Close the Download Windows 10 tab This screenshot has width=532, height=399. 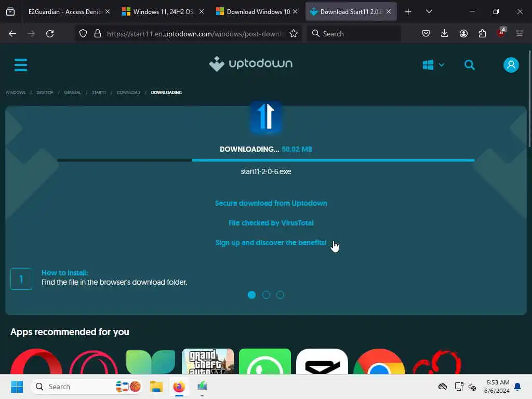coord(295,11)
